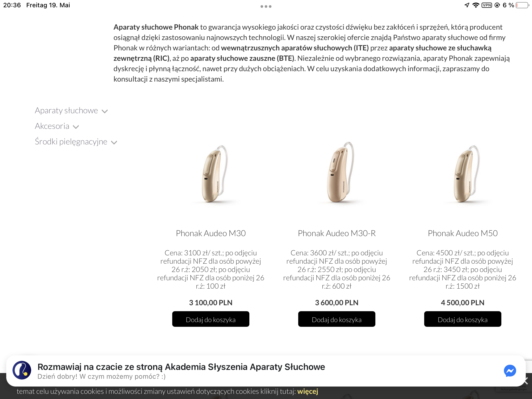The image size is (532, 399).
Task: Expand the Aparaty słuchowe category chevron
Action: coord(105,111)
